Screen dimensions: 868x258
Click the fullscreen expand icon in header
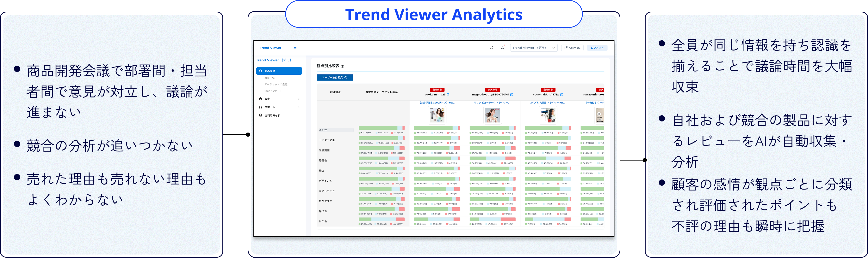click(x=491, y=47)
